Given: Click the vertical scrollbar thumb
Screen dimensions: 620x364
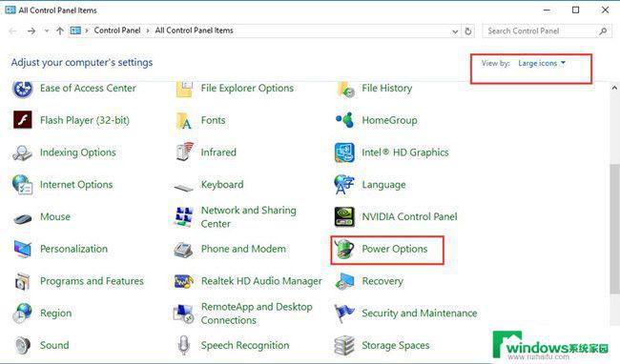Looking at the screenshot, I should pos(614,229).
